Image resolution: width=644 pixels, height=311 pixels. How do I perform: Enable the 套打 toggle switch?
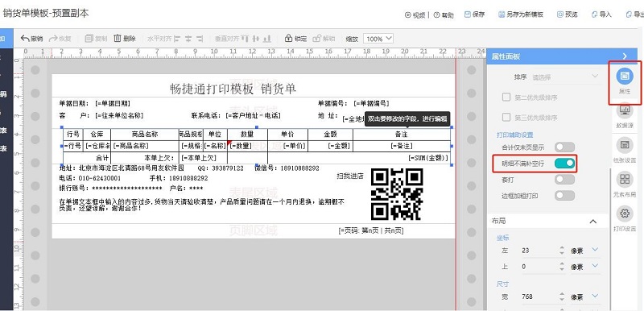point(565,180)
